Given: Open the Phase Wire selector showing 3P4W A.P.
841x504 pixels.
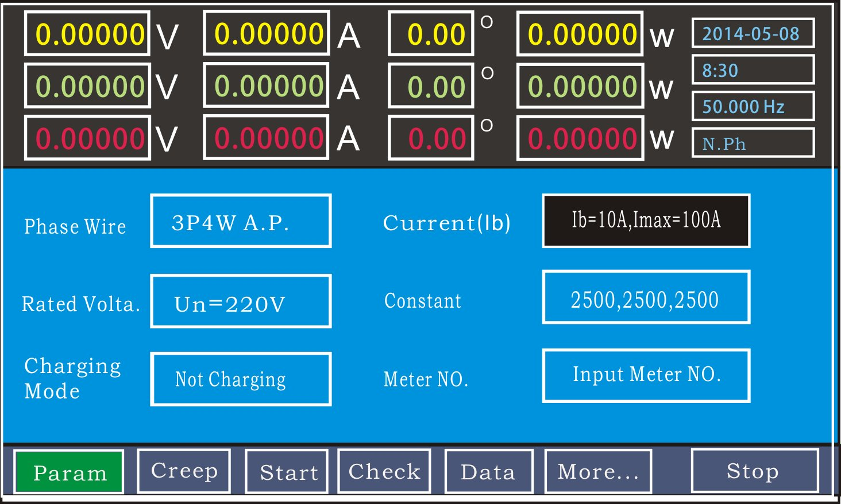Looking at the screenshot, I should point(241,221).
